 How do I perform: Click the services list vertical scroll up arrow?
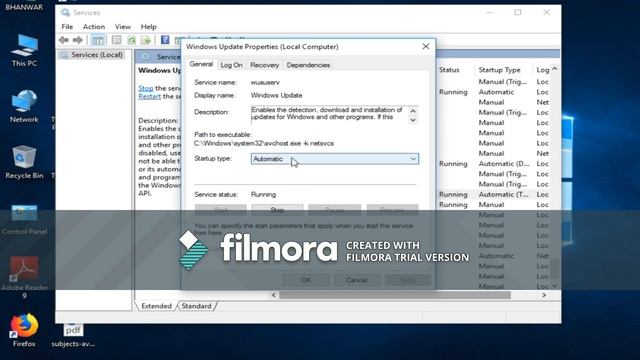(x=555, y=69)
